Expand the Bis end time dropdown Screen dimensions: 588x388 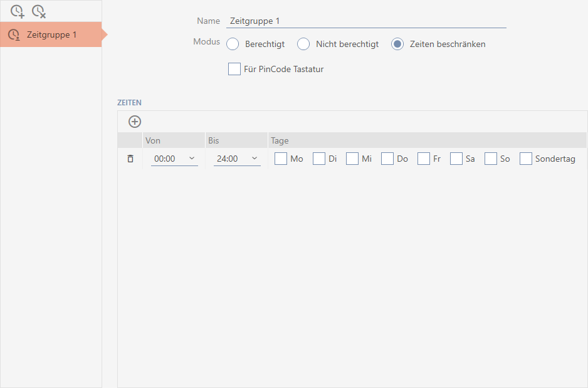pos(237,159)
